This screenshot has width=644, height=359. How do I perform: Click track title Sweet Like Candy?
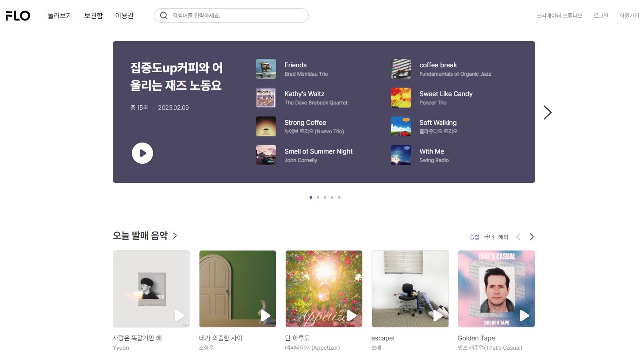pos(446,94)
